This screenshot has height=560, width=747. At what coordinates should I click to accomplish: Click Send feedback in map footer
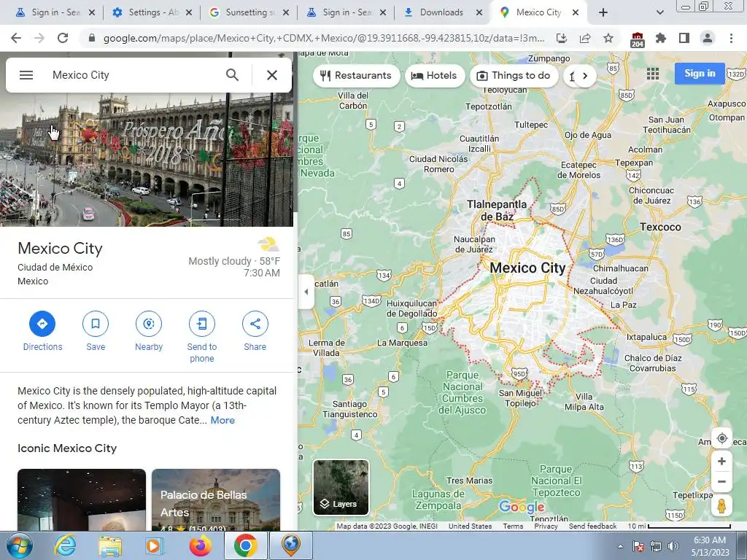pos(592,526)
